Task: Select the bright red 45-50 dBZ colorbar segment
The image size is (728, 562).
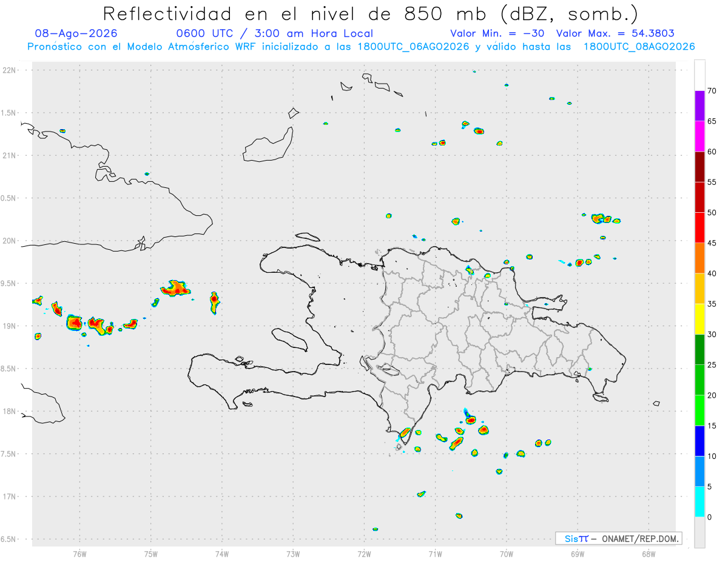Action: [x=699, y=228]
